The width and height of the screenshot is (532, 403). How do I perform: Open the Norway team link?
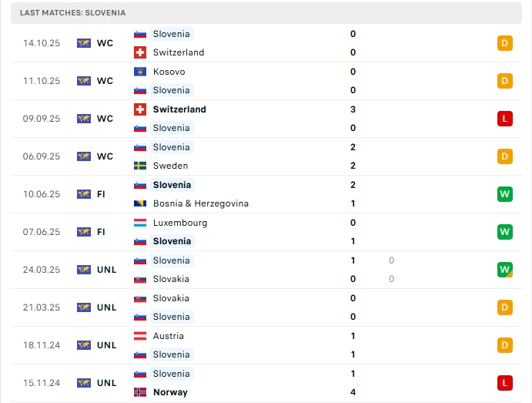170,392
